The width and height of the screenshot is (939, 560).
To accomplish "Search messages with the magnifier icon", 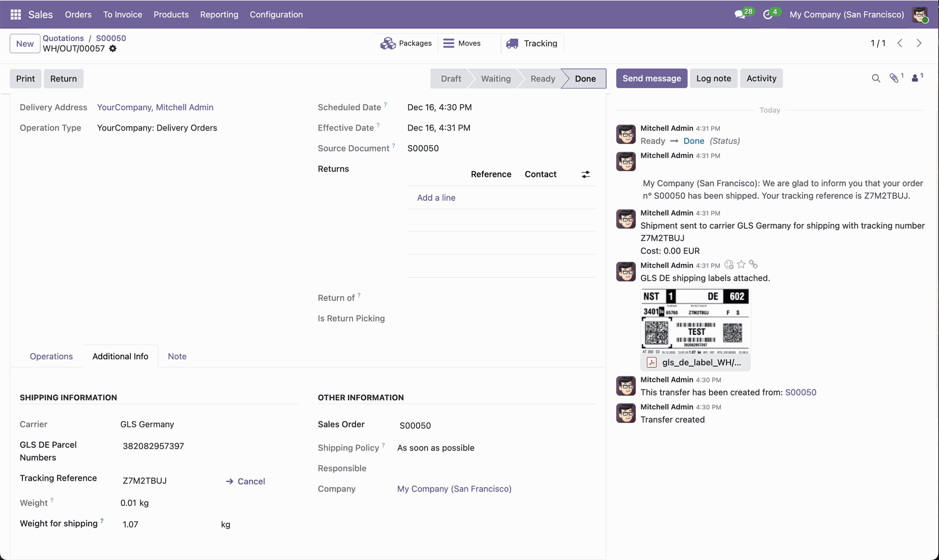I will [x=876, y=78].
